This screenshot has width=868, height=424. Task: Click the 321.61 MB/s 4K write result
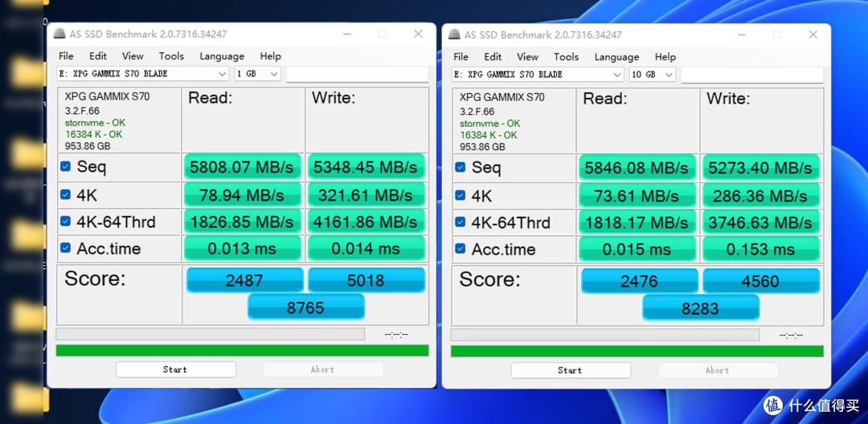[366, 194]
